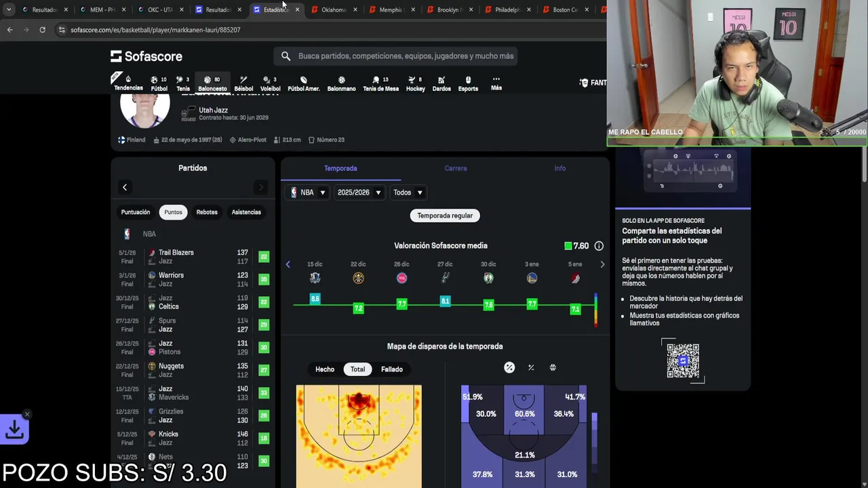The image size is (868, 488).
Task: Select the basketball shot-zone view icon
Action: [x=553, y=367]
